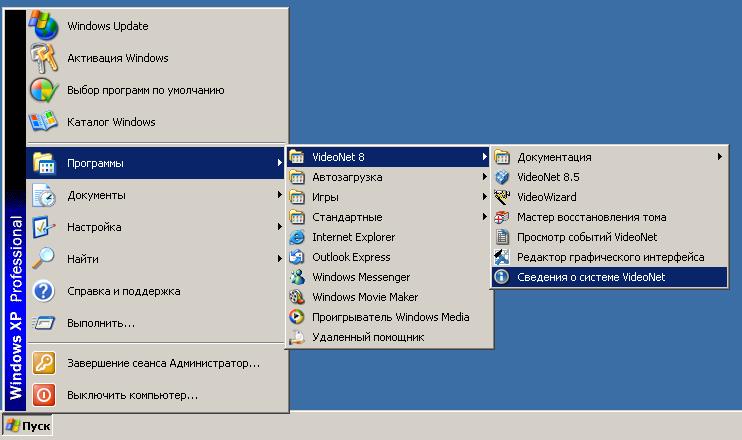The height and width of the screenshot is (440, 742).
Task: Click the Каталог Windows text
Action: click(111, 122)
